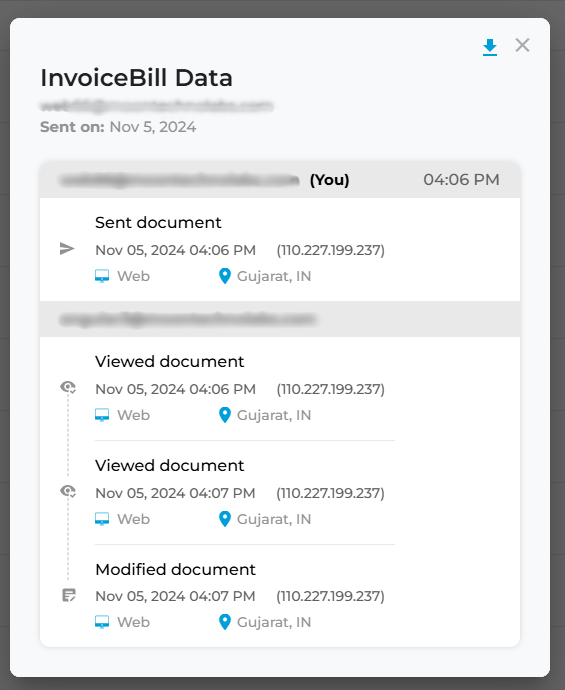Click the first Viewed document eye icon
This screenshot has height=690, width=565.
point(68,387)
